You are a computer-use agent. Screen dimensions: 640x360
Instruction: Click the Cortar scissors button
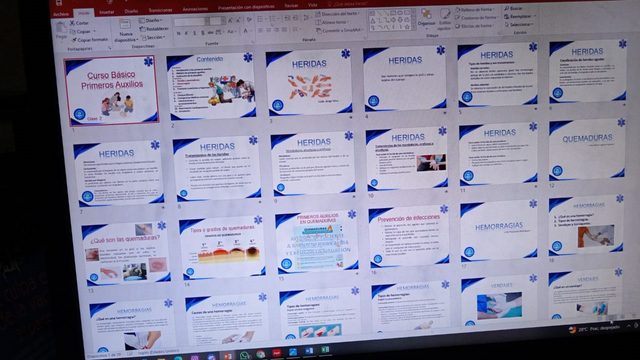pos(79,23)
